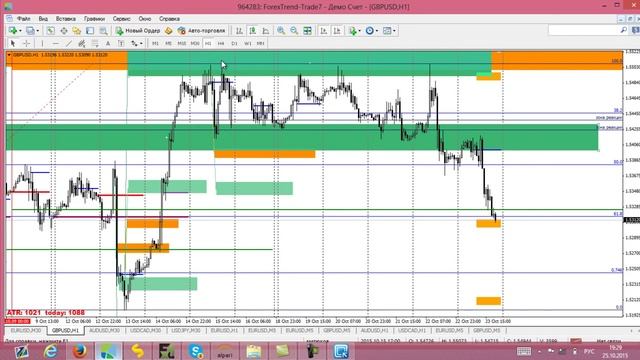
Task: Switch to the M1 timeframe
Action: 155,43
